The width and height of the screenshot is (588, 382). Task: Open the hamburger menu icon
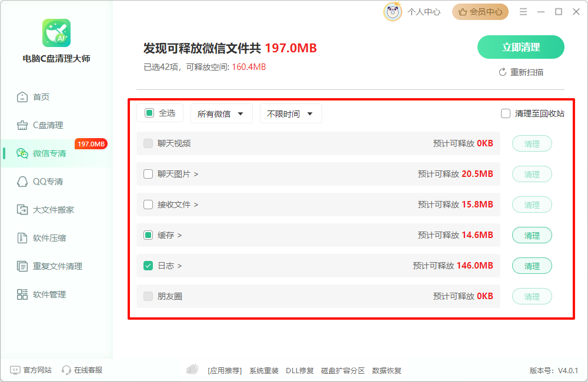tap(523, 12)
